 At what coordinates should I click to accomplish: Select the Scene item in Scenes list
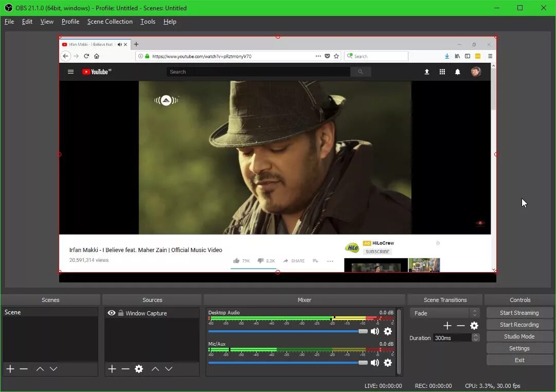pyautogui.click(x=50, y=312)
